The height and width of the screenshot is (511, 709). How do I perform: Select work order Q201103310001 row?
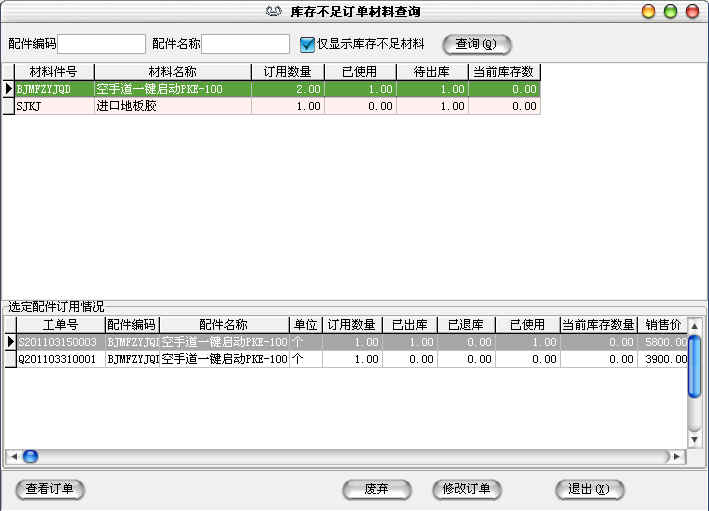point(352,360)
